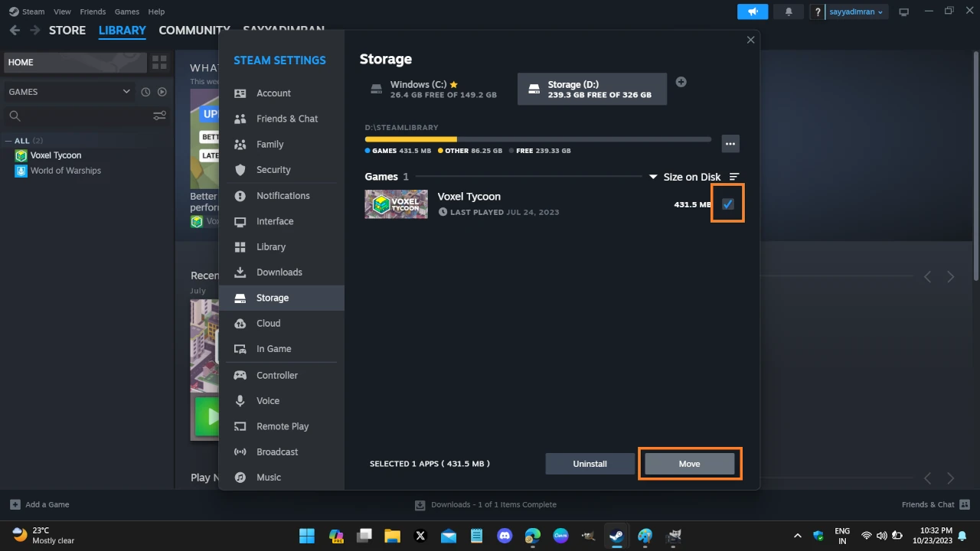The height and width of the screenshot is (551, 980).
Task: Open the Friends menu
Action: (93, 12)
